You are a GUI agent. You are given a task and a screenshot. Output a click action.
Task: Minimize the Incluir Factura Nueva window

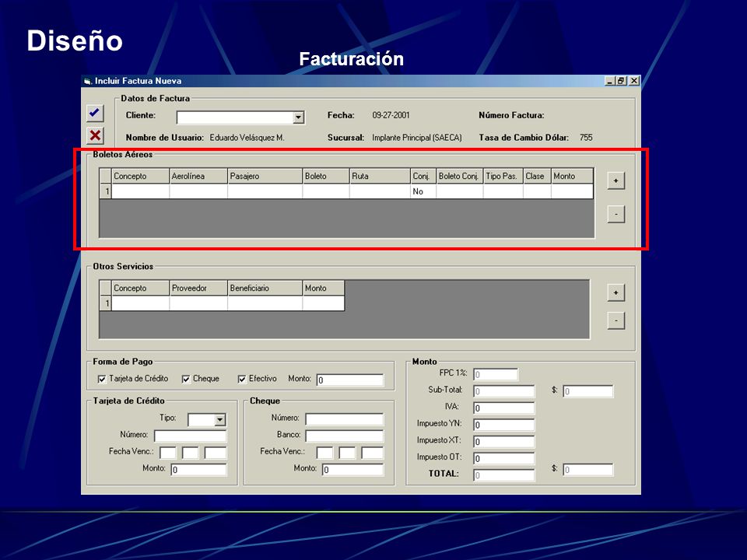[610, 81]
